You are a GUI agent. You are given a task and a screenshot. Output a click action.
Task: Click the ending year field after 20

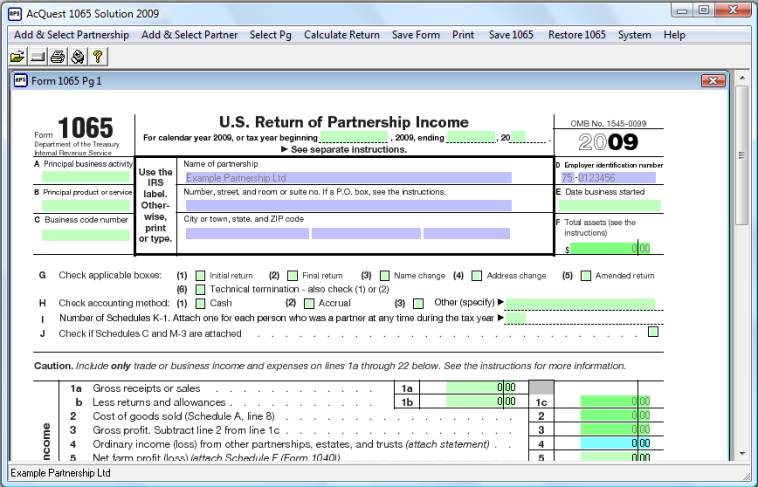[518, 137]
